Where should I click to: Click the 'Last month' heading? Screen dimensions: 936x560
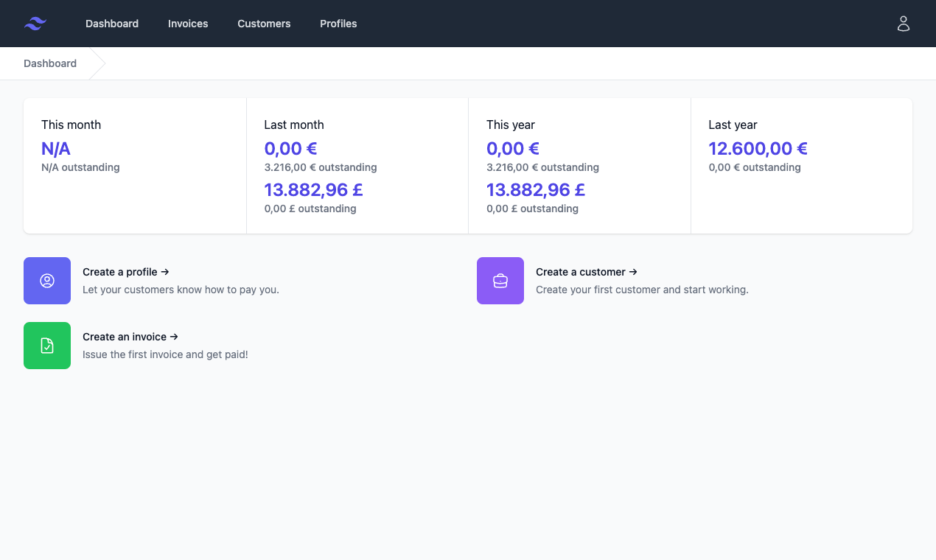point(294,125)
